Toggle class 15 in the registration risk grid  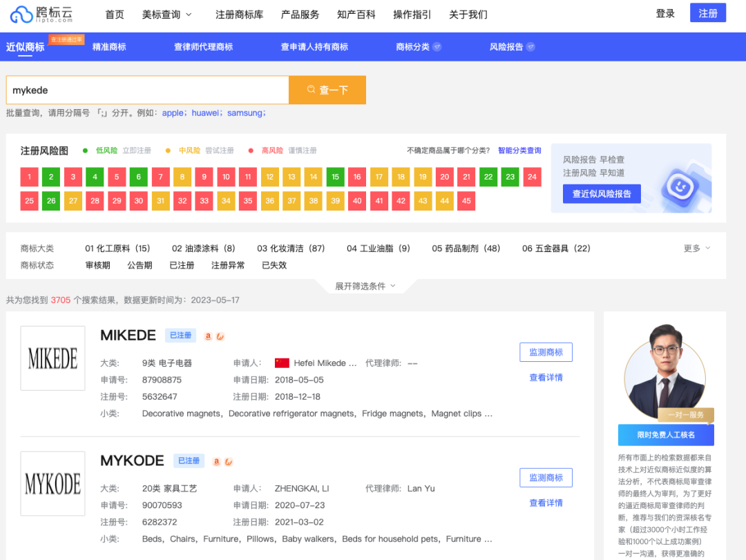tap(335, 177)
